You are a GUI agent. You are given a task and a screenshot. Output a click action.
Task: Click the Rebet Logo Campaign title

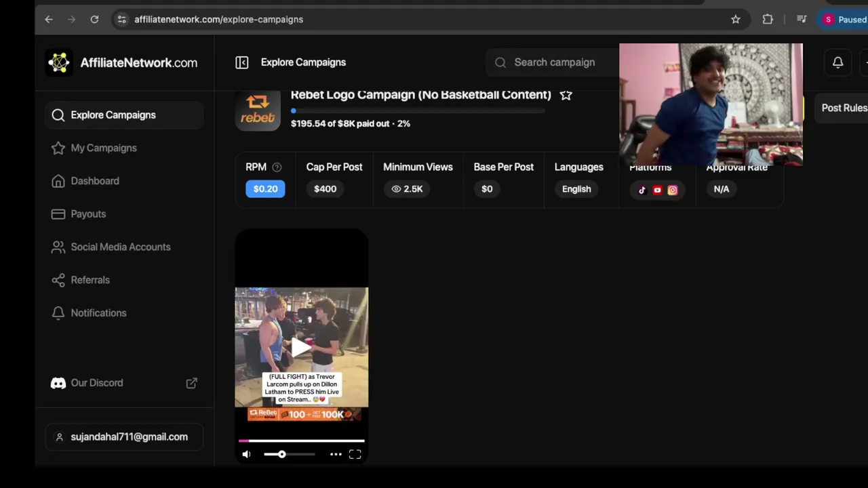point(421,95)
